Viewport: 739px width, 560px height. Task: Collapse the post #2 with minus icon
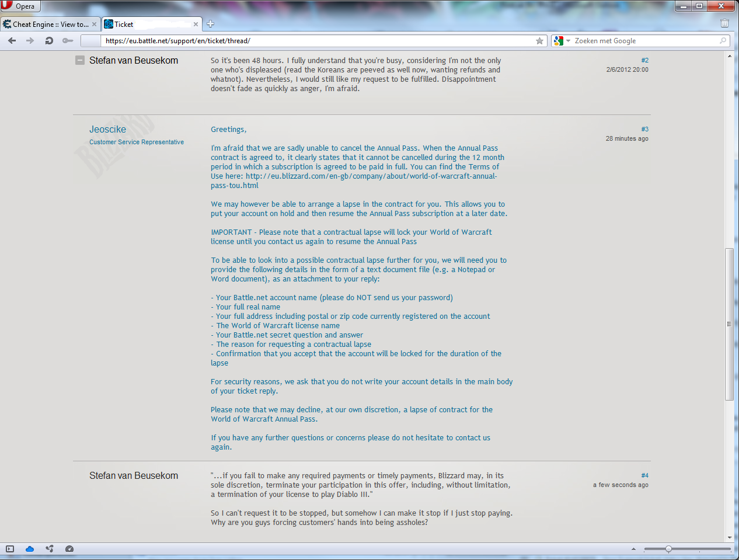80,60
